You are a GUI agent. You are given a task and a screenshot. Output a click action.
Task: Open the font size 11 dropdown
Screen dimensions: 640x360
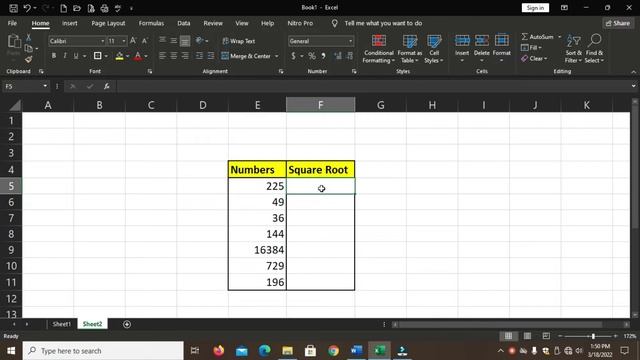124,41
